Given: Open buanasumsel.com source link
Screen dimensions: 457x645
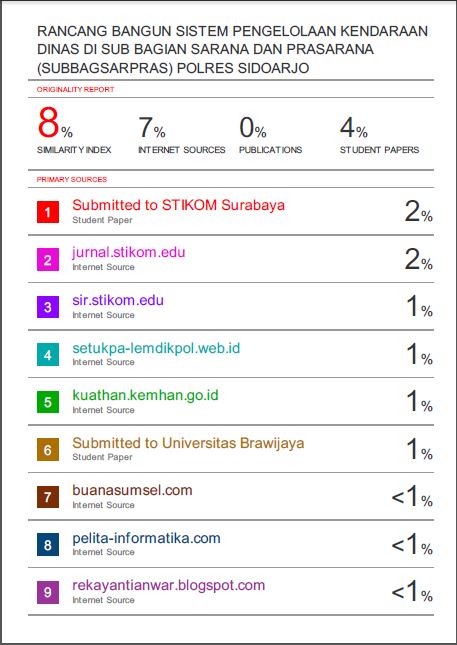Looking at the screenshot, I should [132, 490].
